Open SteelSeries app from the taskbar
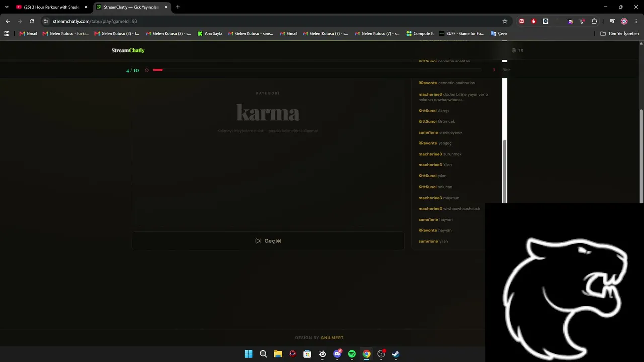 pyautogui.click(x=323, y=354)
